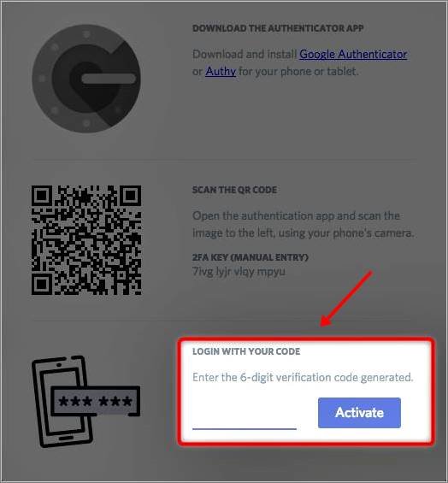Click the center bar of Authenticator logo
Viewport: 448px width, 483px height.
point(109,79)
